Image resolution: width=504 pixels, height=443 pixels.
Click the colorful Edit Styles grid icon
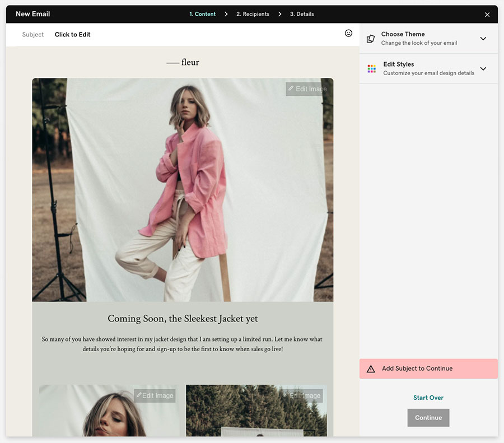(x=371, y=68)
